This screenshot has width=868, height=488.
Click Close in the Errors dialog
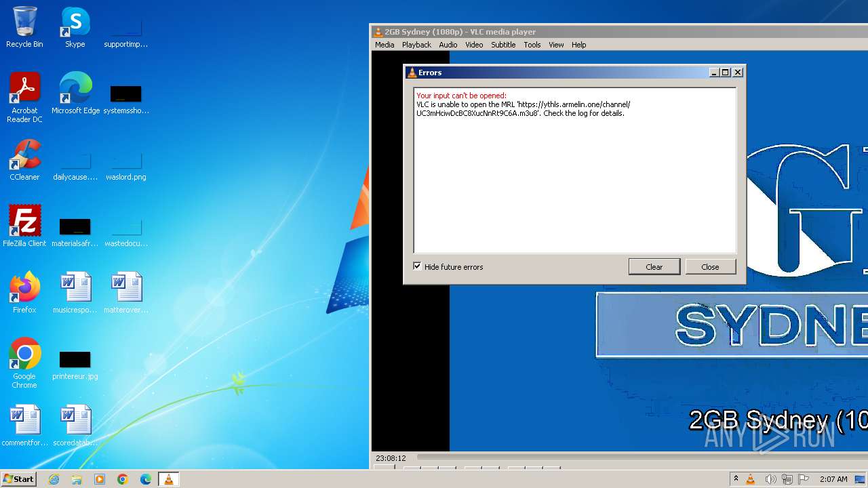[710, 267]
